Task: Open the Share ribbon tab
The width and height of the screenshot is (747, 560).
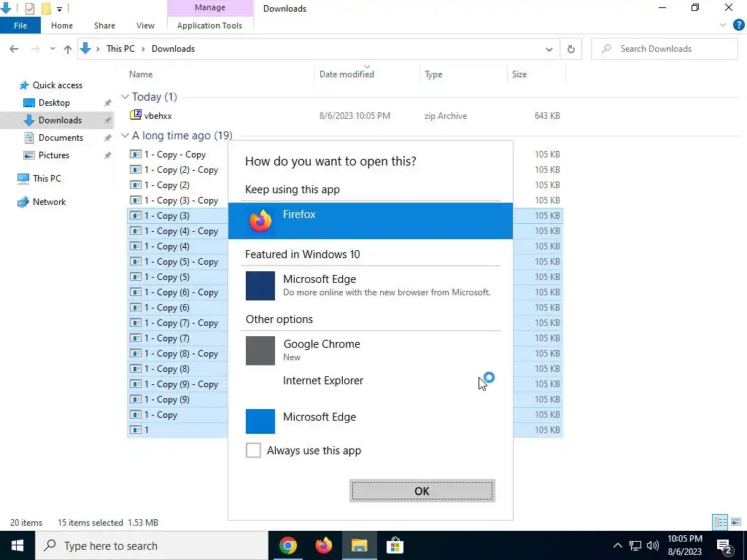Action: tap(104, 26)
